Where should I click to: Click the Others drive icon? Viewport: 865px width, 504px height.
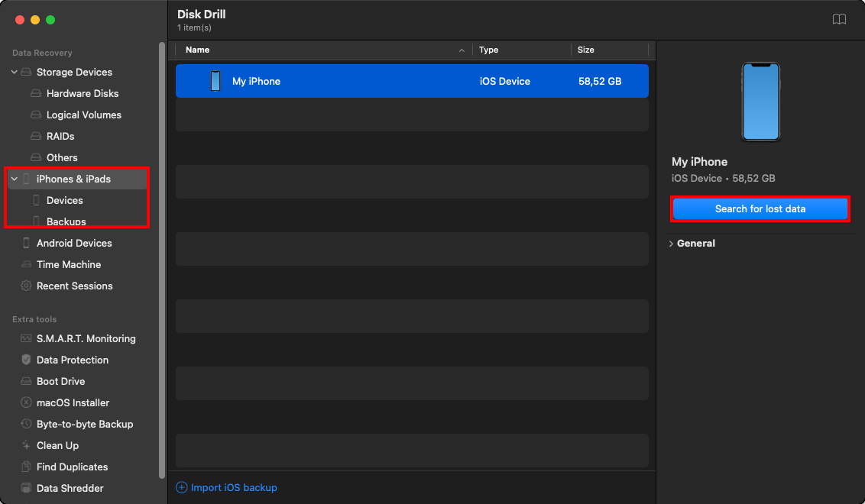click(36, 158)
